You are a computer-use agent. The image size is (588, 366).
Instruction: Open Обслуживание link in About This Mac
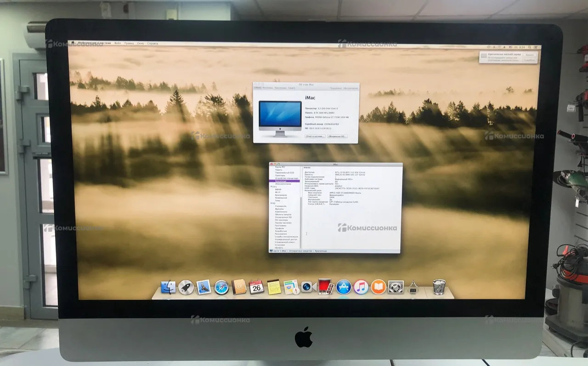(351, 88)
